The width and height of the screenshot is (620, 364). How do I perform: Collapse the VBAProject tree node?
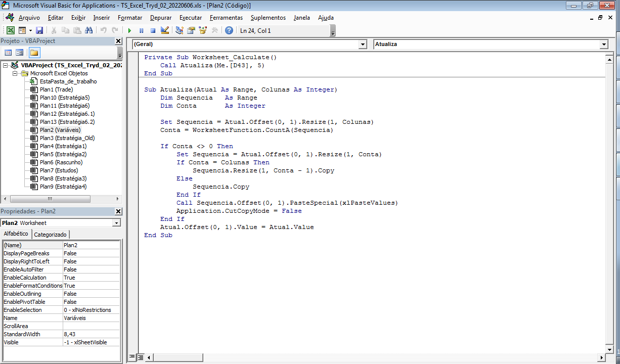[6, 65]
